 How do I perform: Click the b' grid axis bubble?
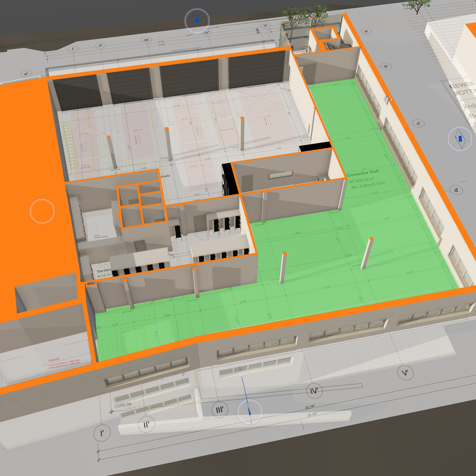(386, 66)
